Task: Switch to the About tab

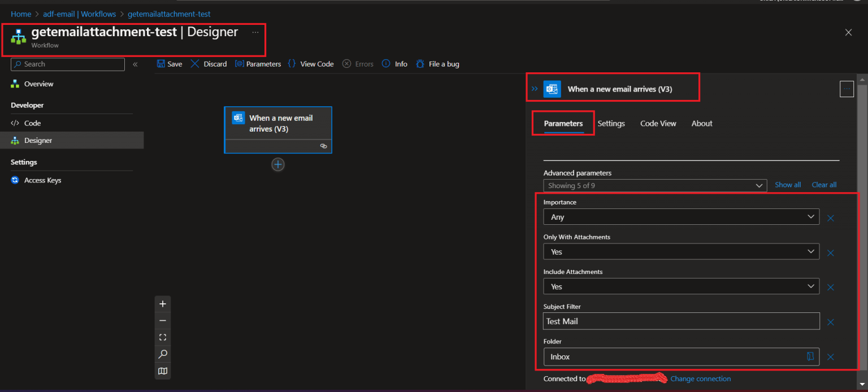Action: tap(702, 123)
